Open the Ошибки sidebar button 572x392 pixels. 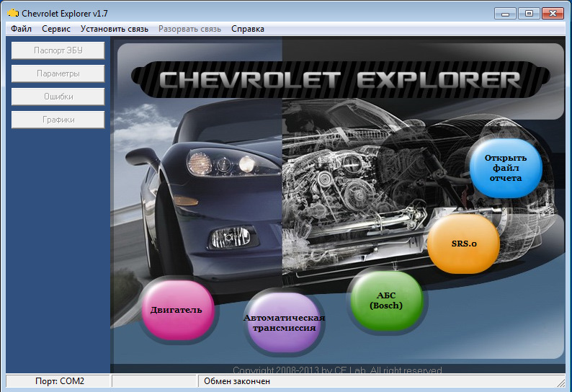58,97
